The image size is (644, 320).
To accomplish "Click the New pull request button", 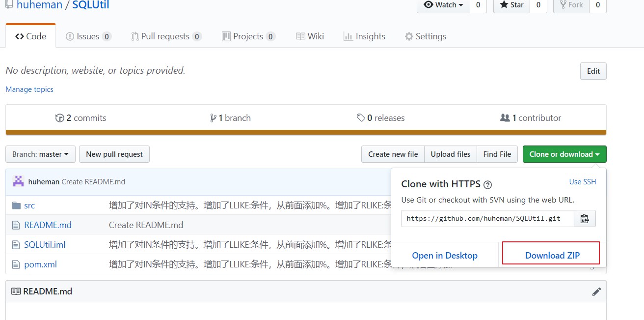I will tap(114, 154).
